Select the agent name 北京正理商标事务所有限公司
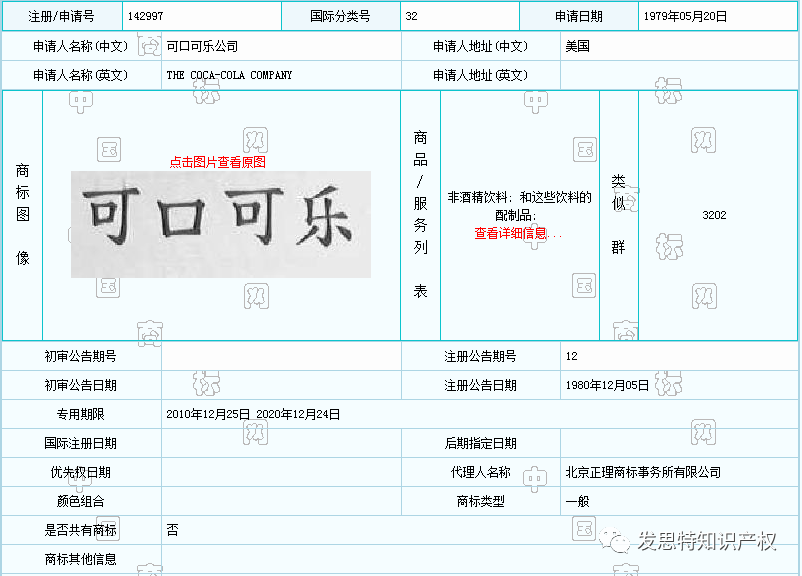Screen dimensions: 802x576 click(x=642, y=472)
